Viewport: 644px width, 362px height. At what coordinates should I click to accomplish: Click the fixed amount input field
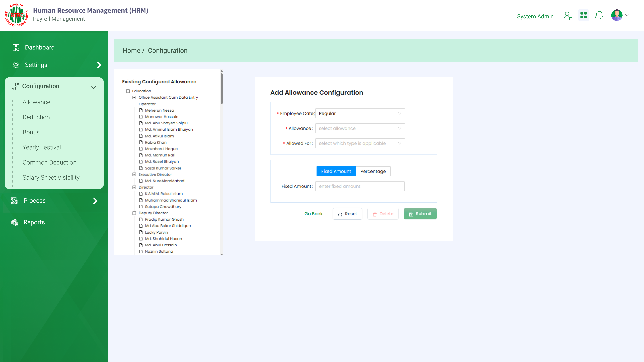[359, 186]
